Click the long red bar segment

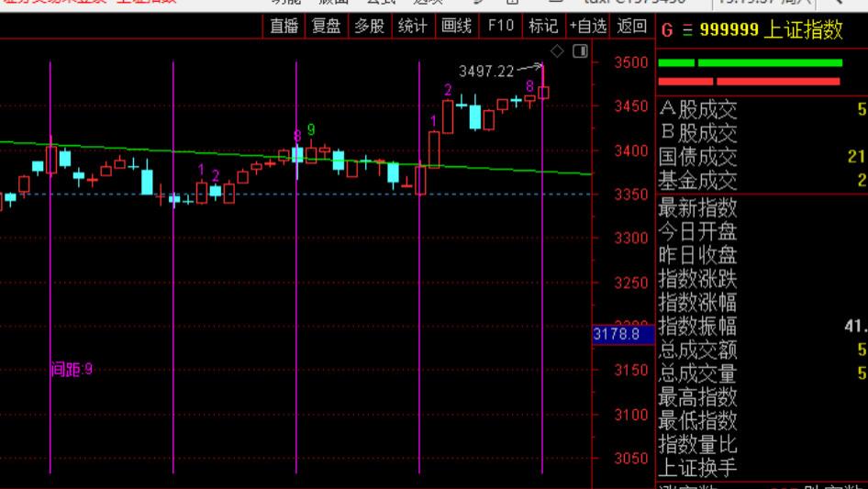point(778,82)
